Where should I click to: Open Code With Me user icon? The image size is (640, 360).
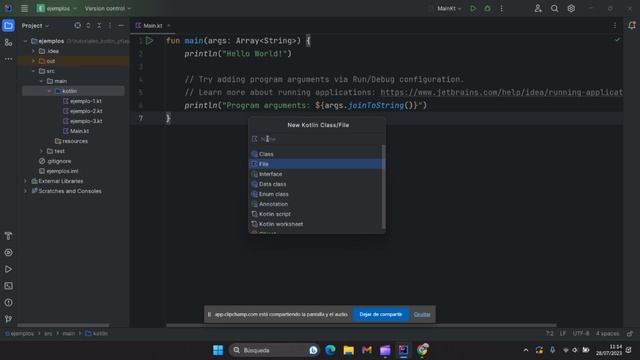538,8
